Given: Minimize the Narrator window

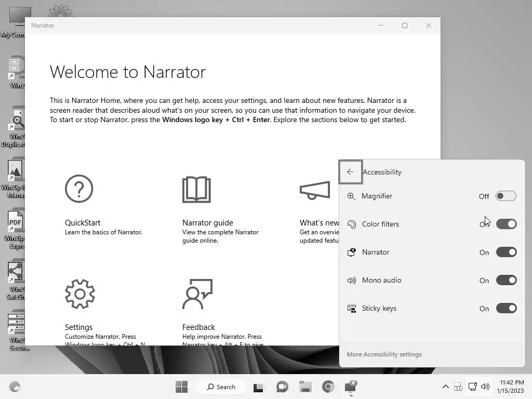Looking at the screenshot, I should pos(381,26).
